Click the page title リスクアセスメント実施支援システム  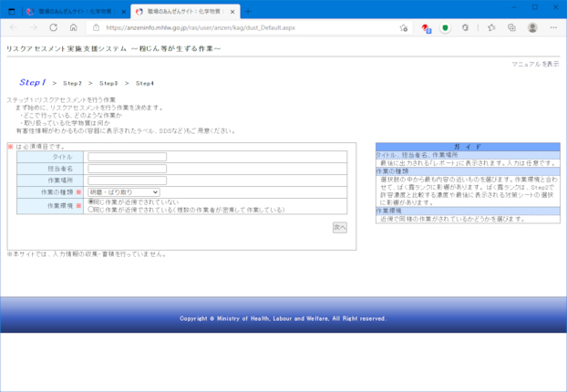[67, 48]
